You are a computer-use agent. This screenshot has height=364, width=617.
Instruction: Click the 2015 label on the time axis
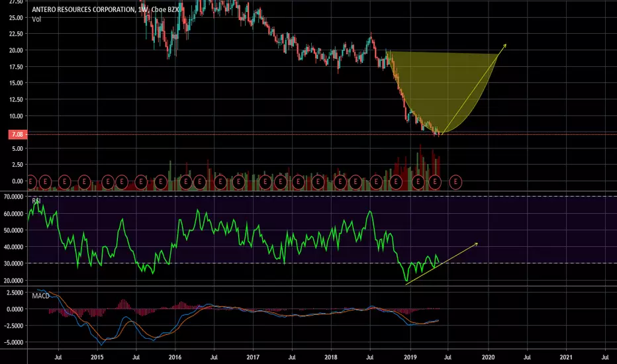tap(97, 357)
